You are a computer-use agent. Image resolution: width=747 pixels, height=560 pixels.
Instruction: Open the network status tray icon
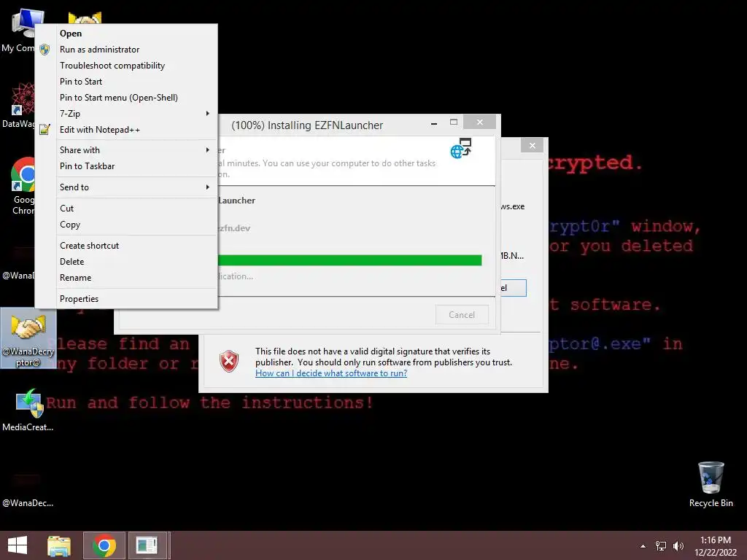(661, 546)
